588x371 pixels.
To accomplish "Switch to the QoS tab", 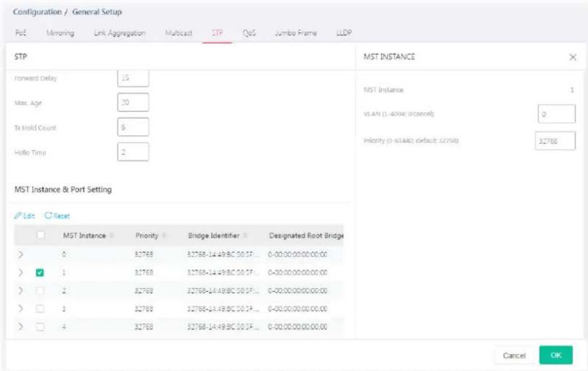I will [249, 33].
